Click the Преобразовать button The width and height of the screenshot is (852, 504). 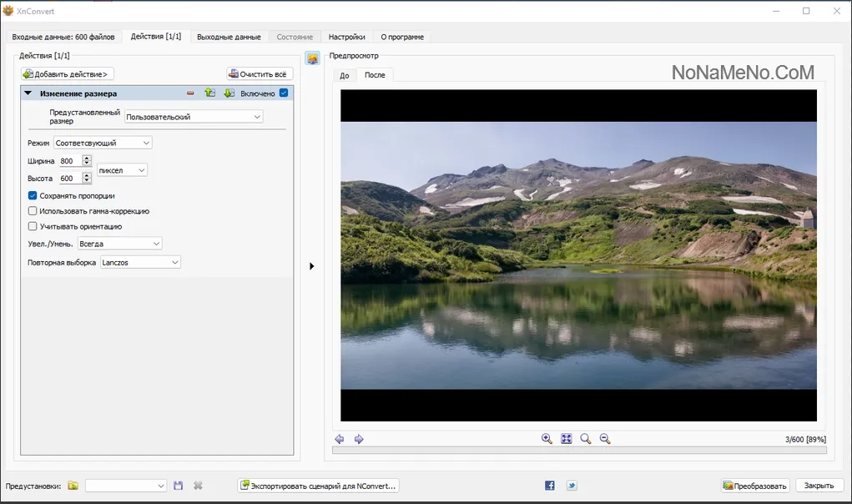(x=754, y=486)
